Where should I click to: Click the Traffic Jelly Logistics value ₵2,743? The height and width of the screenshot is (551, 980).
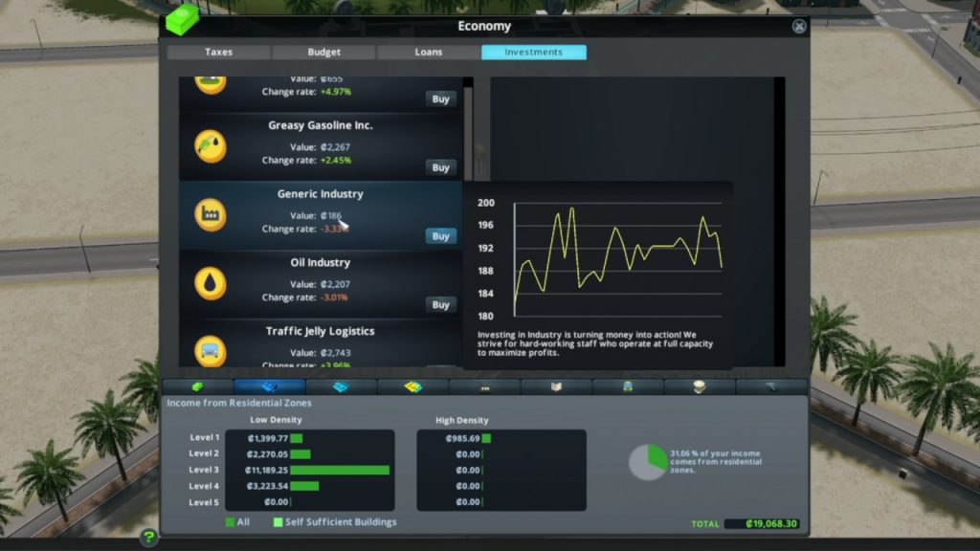coord(335,353)
